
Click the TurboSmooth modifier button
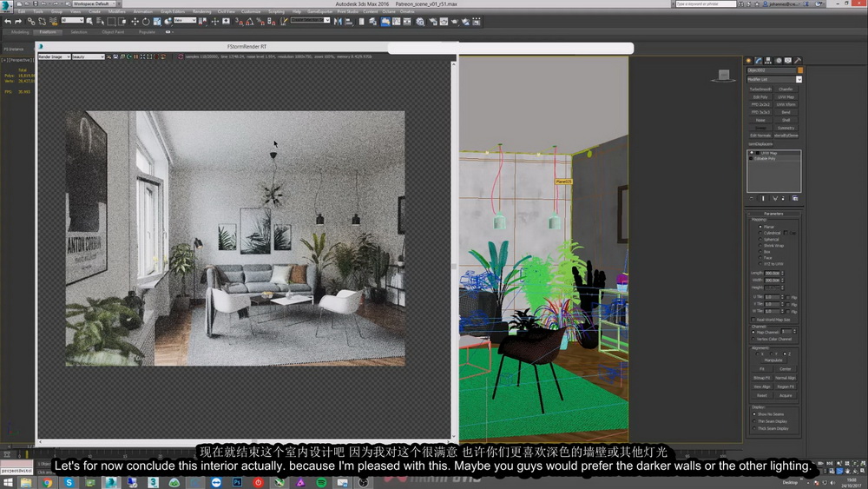coord(760,89)
